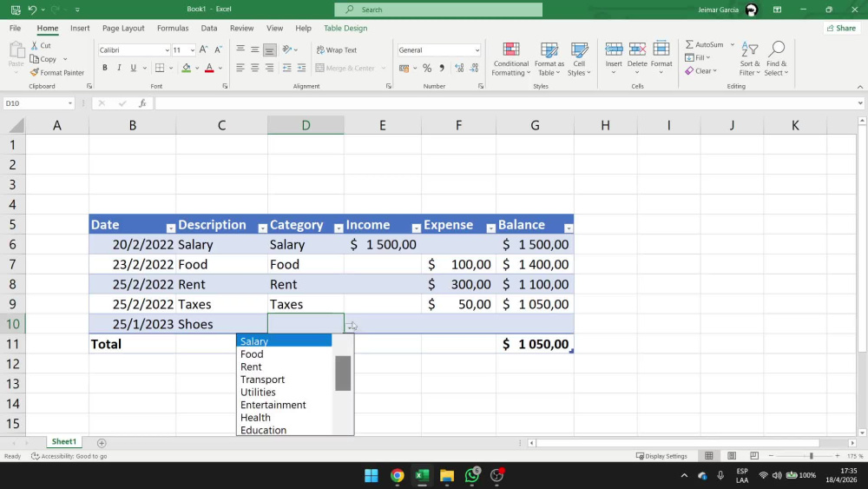The image size is (868, 489).
Task: Toggle Underline formatting
Action: [x=134, y=68]
